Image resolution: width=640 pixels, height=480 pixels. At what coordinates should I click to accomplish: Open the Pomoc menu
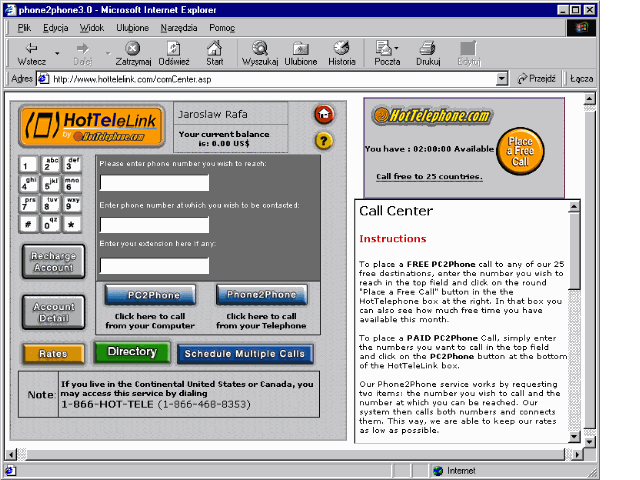pos(222,28)
